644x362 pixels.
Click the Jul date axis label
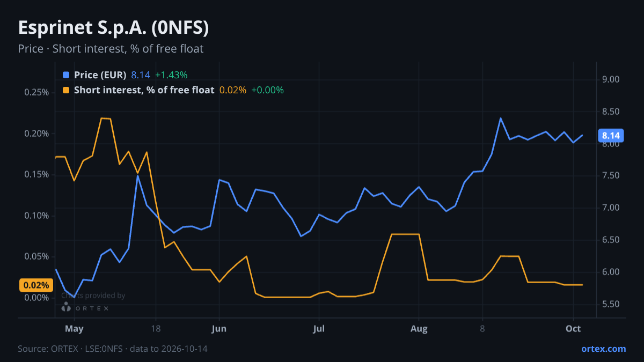pyautogui.click(x=319, y=329)
